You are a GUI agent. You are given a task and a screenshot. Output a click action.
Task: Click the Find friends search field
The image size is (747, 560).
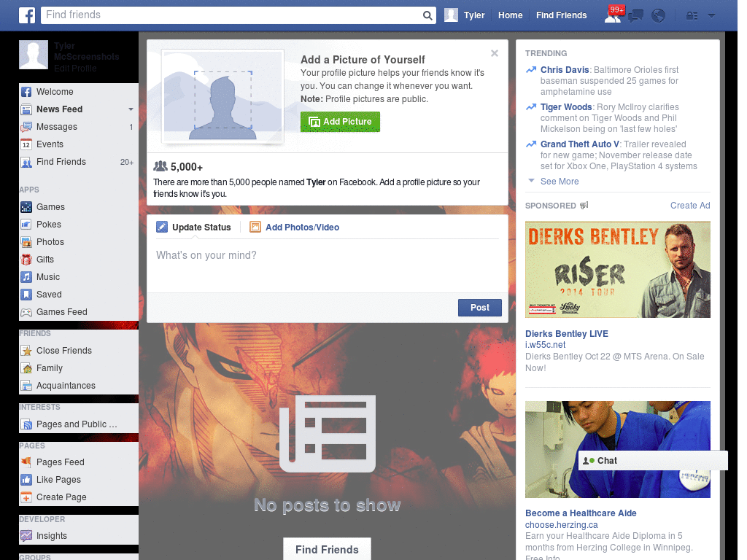(231, 15)
